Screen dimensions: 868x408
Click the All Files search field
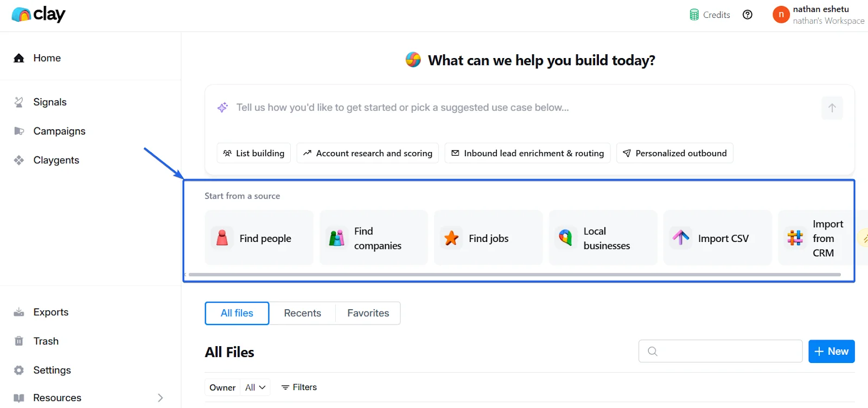(x=727, y=351)
